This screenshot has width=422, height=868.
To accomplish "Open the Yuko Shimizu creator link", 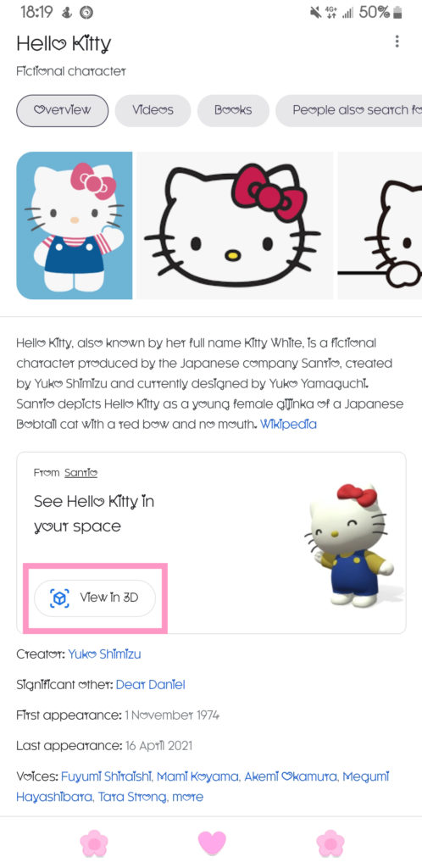I will click(x=104, y=654).
